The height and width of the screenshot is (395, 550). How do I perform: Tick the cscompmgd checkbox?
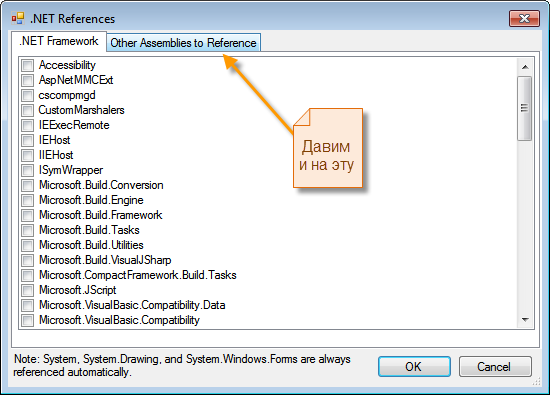(x=27, y=95)
